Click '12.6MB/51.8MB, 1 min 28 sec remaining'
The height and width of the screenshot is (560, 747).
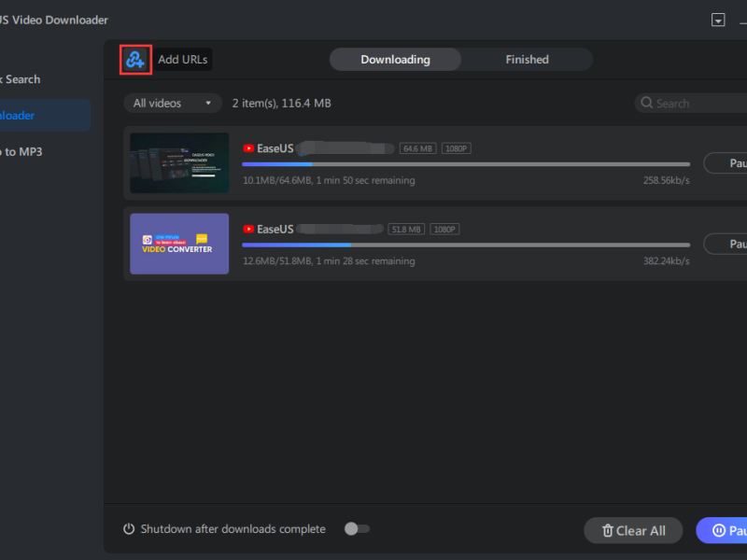tap(329, 261)
